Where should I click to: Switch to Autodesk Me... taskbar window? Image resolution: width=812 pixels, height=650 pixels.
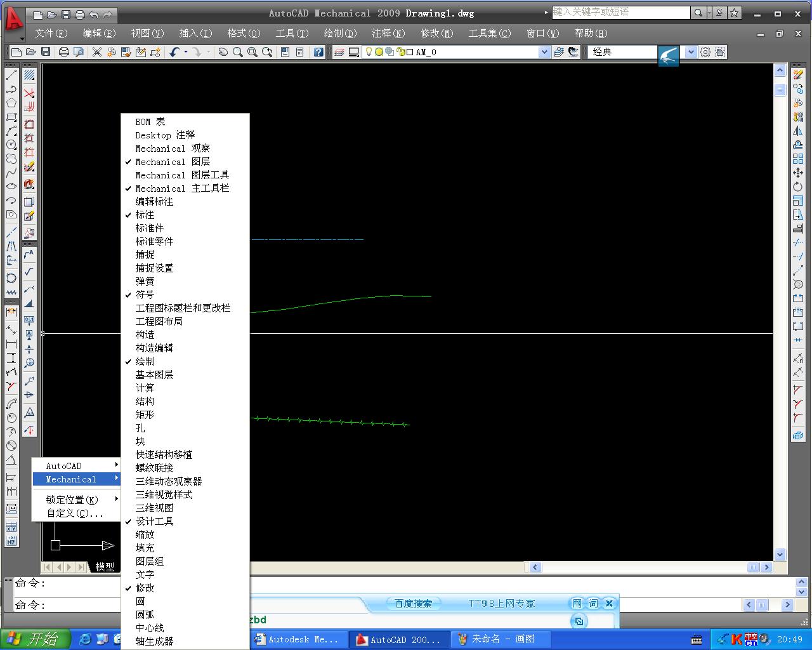(301, 639)
